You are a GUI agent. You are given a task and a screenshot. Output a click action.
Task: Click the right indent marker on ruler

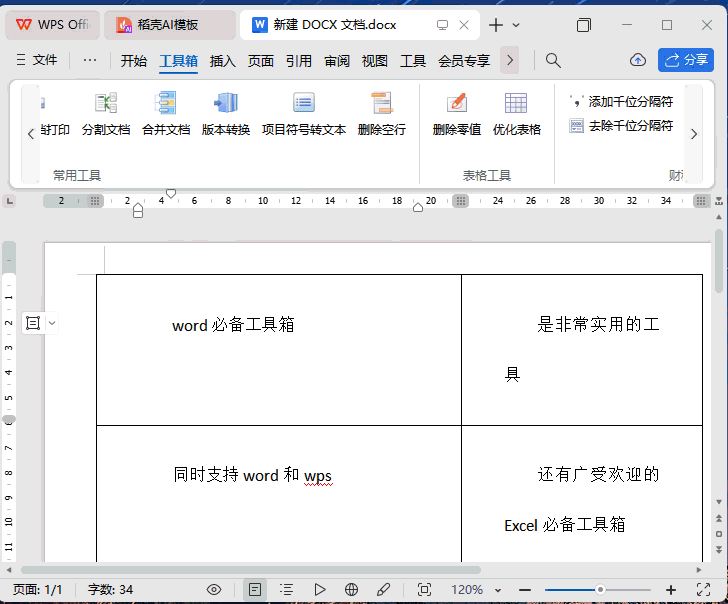[418, 207]
